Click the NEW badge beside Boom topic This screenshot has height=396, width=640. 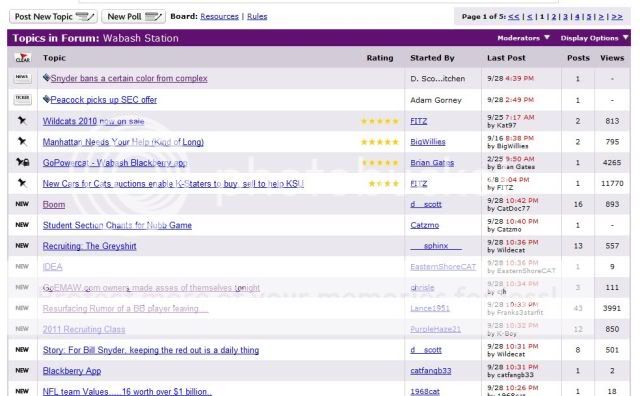(x=22, y=204)
